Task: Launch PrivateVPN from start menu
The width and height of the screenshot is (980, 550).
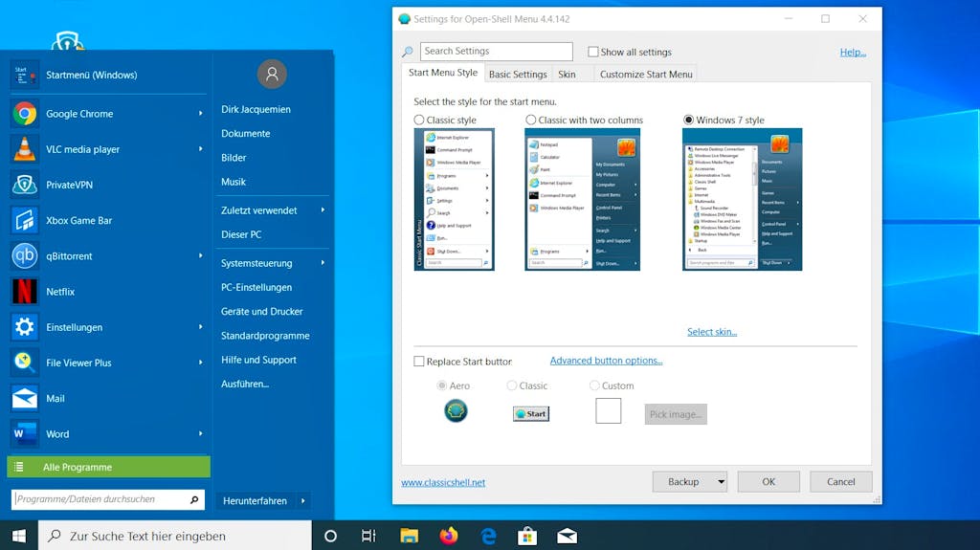Action: pyautogui.click(x=106, y=185)
